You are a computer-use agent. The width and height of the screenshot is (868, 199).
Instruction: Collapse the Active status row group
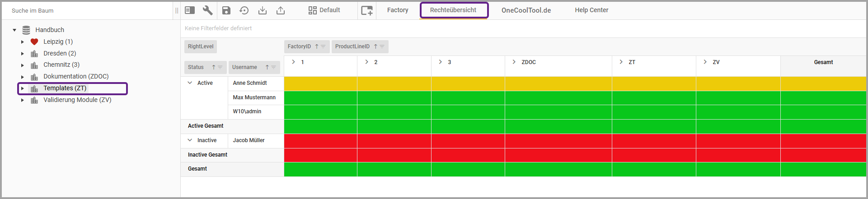[190, 83]
